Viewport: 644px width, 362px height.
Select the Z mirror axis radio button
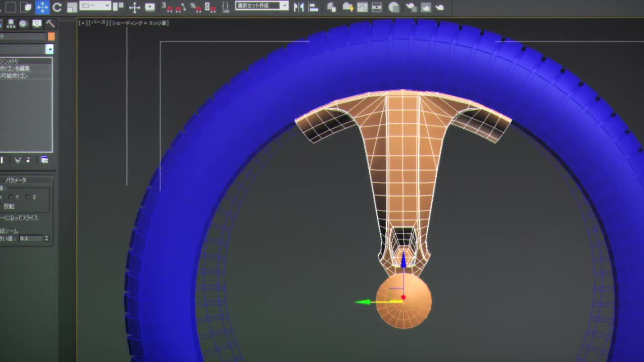(x=28, y=197)
